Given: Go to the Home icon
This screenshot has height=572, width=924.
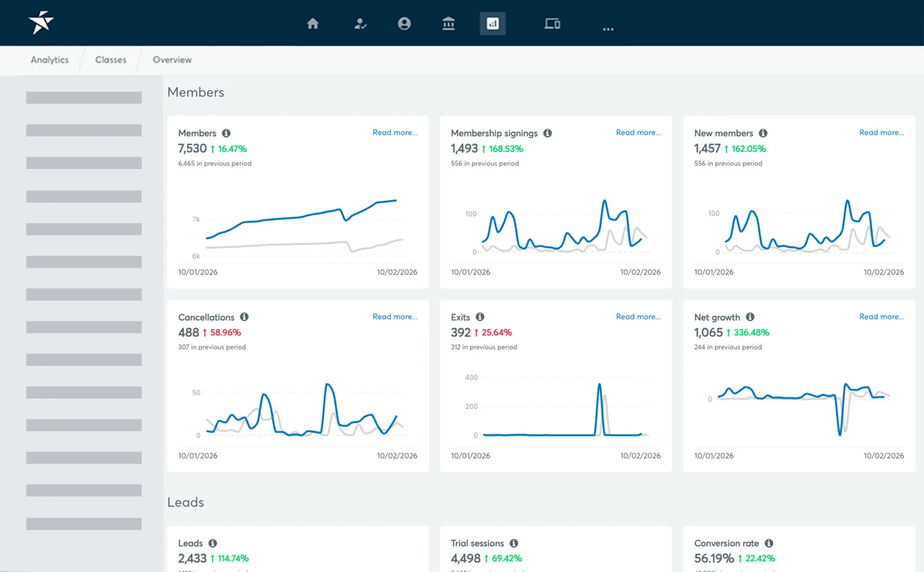Looking at the screenshot, I should (x=313, y=24).
